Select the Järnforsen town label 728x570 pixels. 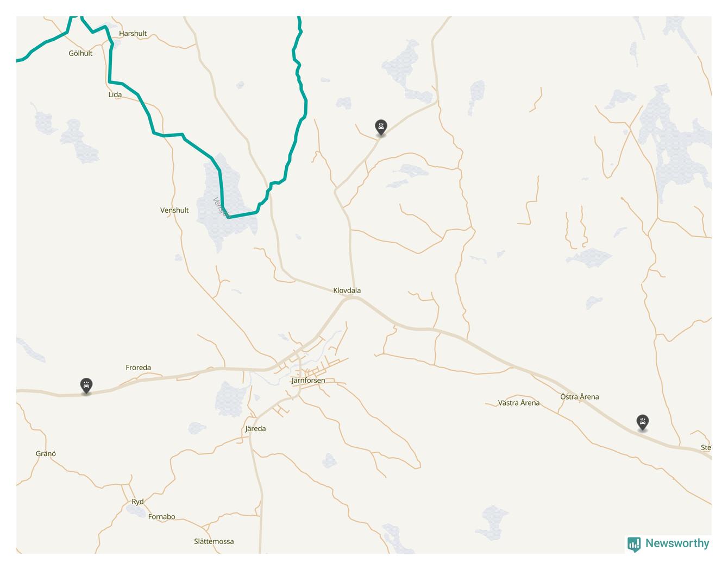[308, 381]
